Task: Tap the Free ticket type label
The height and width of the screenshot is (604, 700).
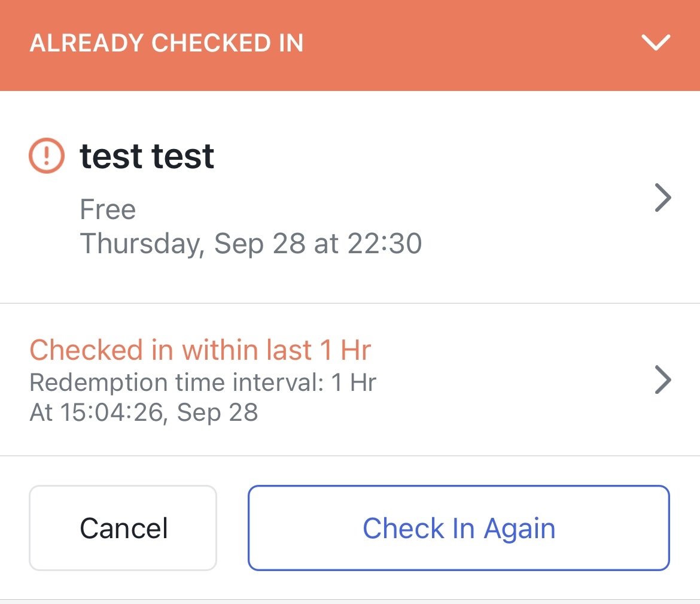Action: pos(108,210)
